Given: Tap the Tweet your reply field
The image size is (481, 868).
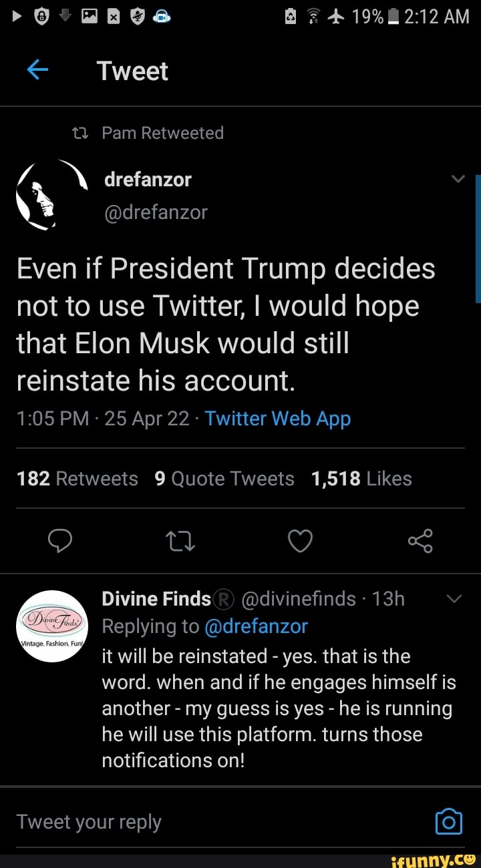Looking at the screenshot, I should (x=89, y=822).
